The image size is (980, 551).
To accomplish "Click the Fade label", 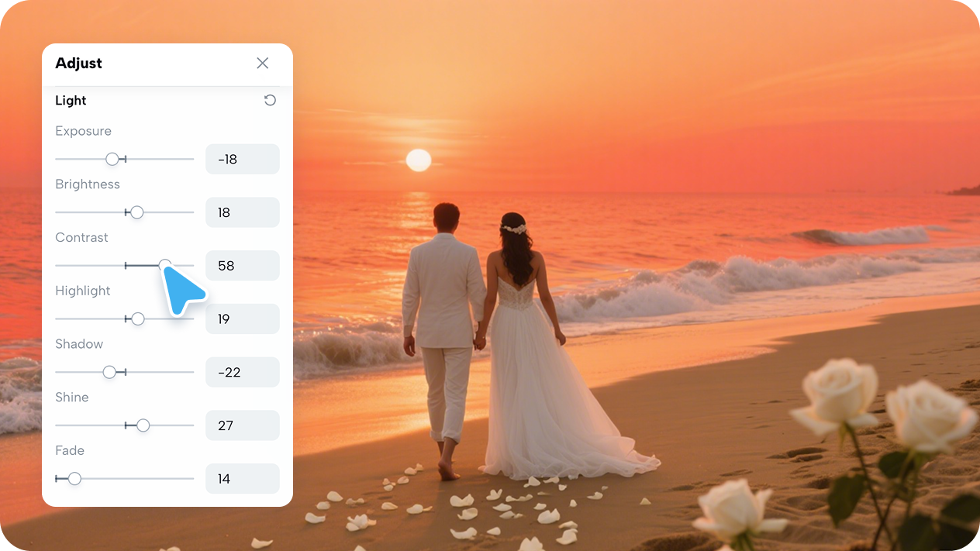I will tap(70, 450).
